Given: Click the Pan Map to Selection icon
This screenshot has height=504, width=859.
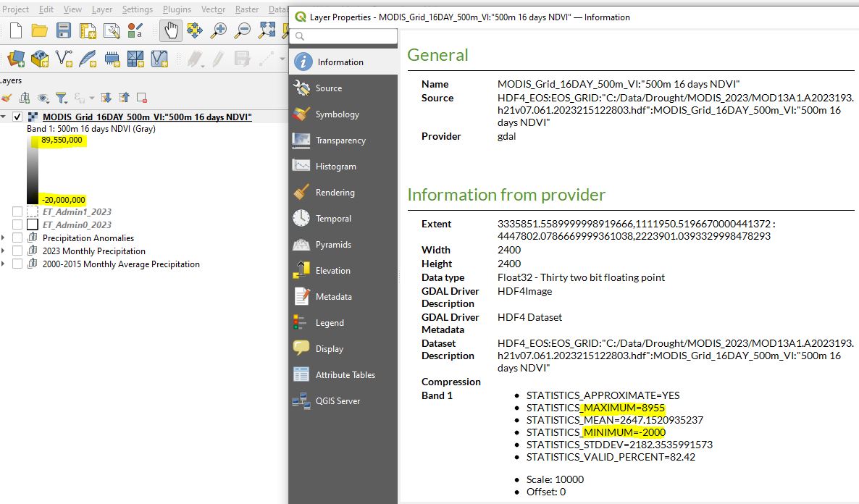Looking at the screenshot, I should tap(195, 30).
